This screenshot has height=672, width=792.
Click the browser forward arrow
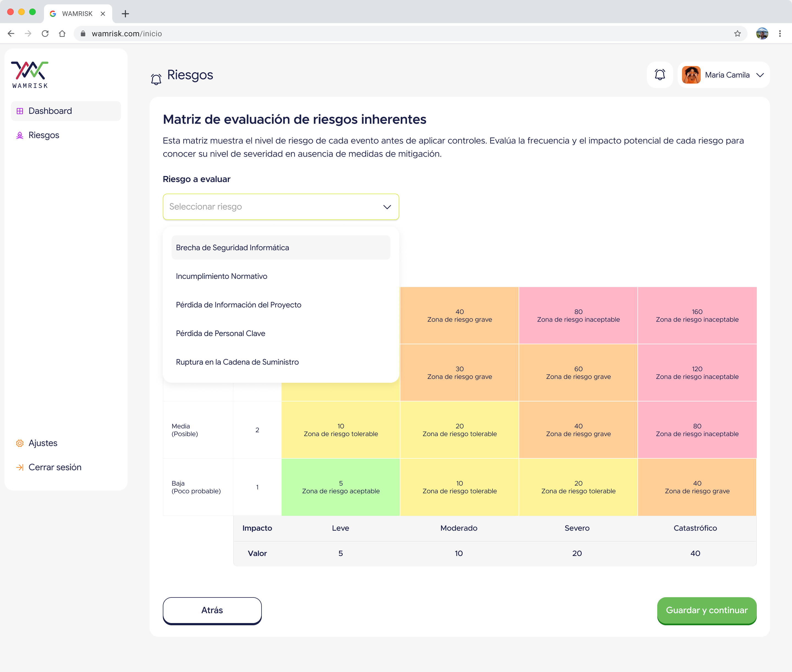[x=28, y=34]
